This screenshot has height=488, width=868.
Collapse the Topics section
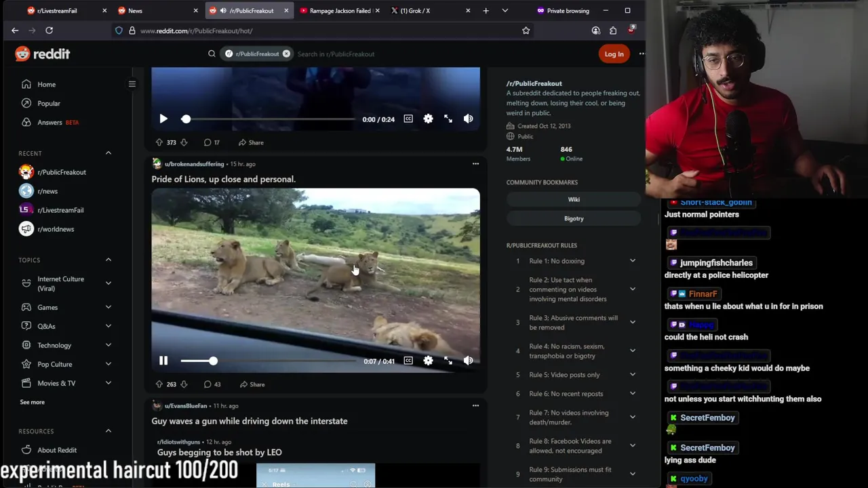tap(108, 260)
